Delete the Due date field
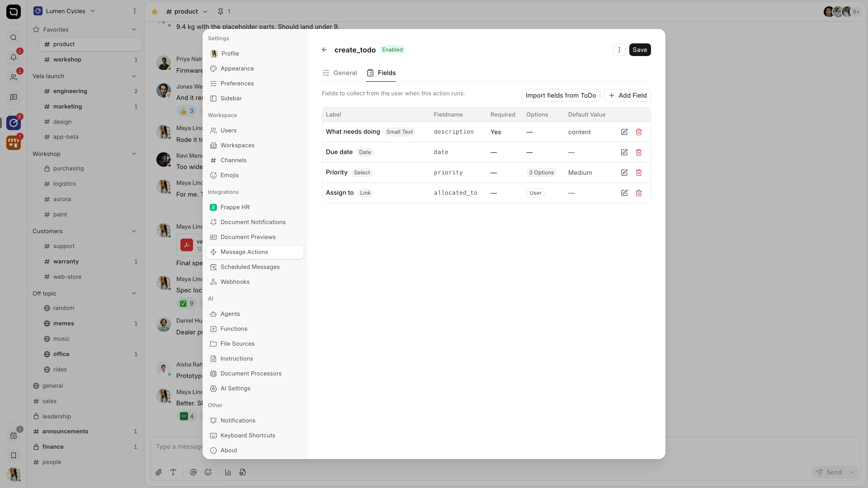This screenshot has height=488, width=868. (x=639, y=152)
